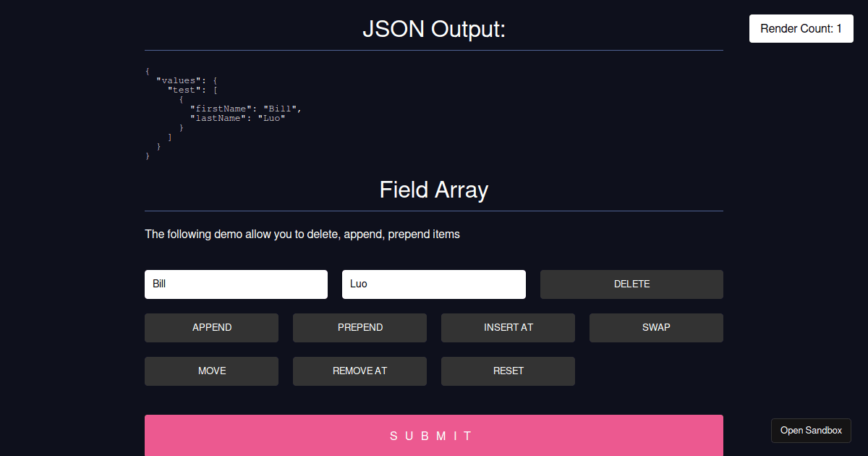Click the "lastName": "Luo" JSON line
Viewport: 868px width, 456px height.
pos(238,118)
